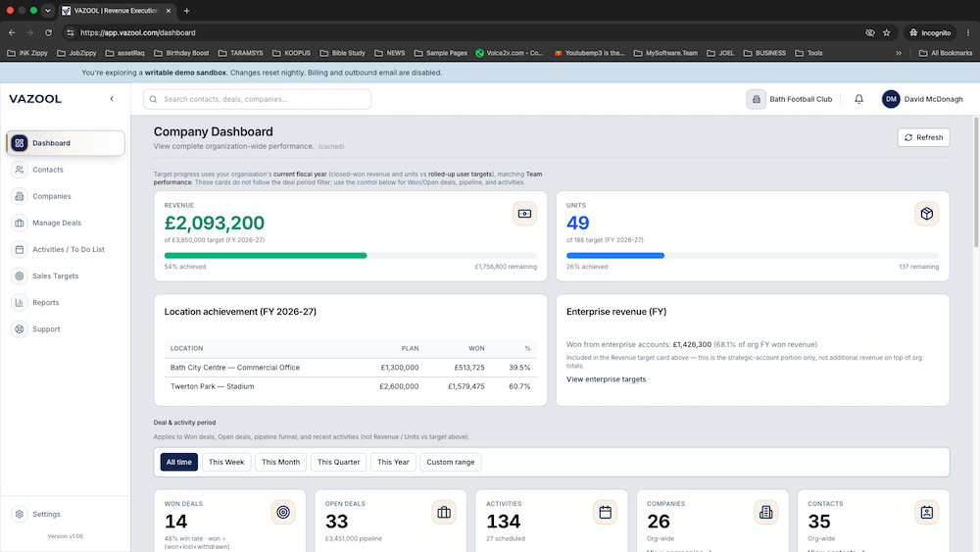Image resolution: width=980 pixels, height=552 pixels.
Task: Switch period filter to This Quarter
Action: [339, 462]
